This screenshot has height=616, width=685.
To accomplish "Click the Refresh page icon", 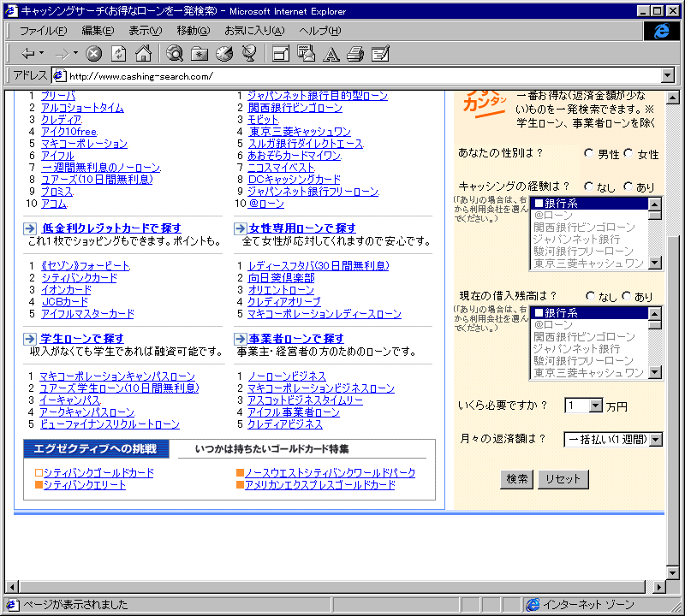I will (118, 54).
